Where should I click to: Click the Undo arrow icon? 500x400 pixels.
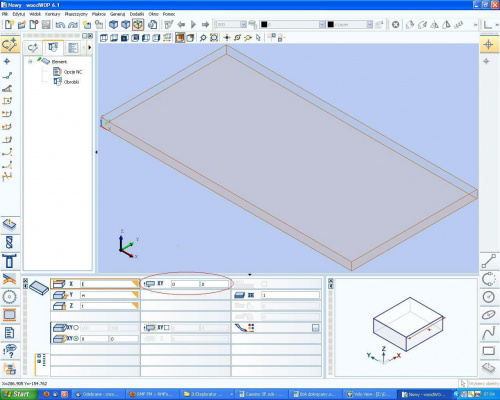pos(60,25)
